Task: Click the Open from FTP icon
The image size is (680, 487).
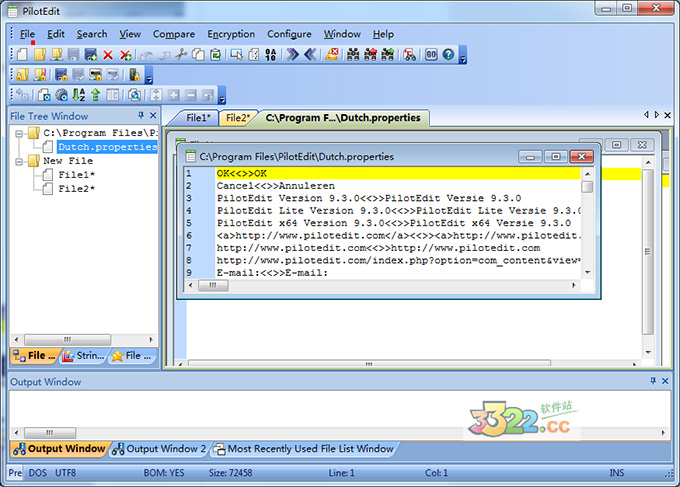Action: point(56,55)
